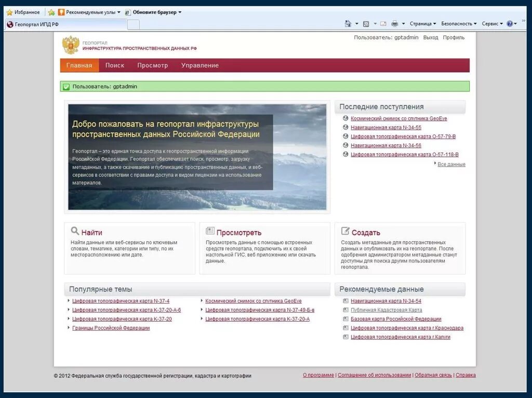Open Навигационная карта N-34-54 link
The image size is (532, 398).
pyautogui.click(x=386, y=301)
